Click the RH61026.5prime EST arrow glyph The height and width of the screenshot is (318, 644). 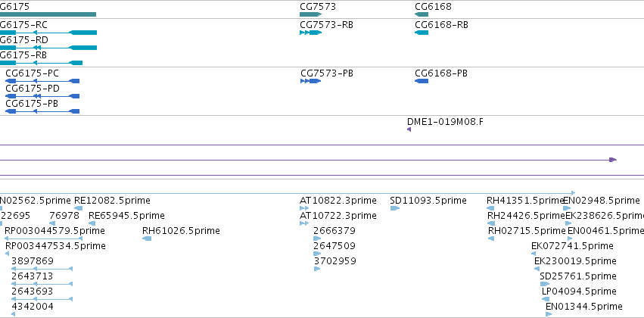(147, 238)
